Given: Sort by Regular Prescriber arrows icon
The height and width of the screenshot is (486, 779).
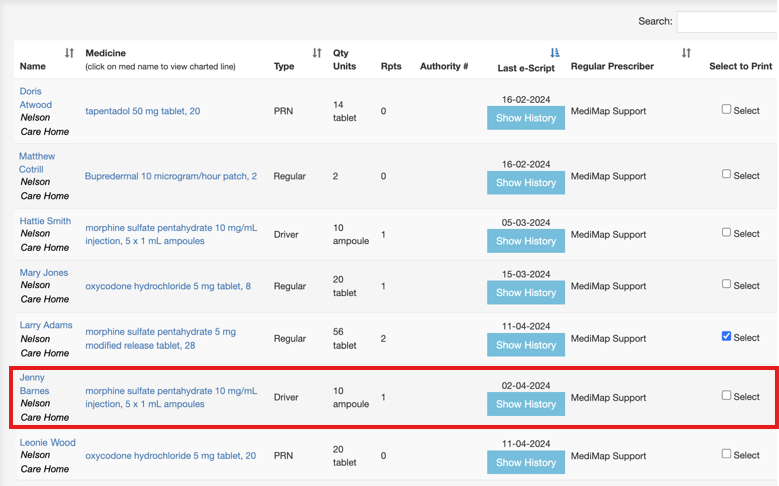Looking at the screenshot, I should (x=686, y=53).
